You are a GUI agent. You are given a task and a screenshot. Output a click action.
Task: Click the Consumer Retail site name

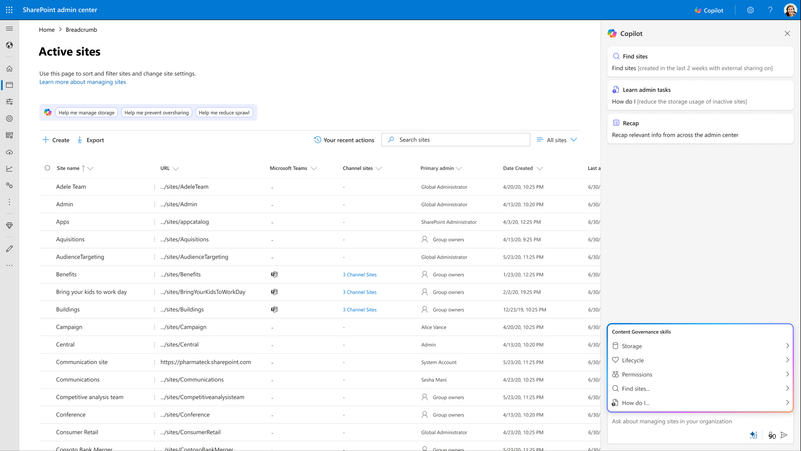(77, 432)
